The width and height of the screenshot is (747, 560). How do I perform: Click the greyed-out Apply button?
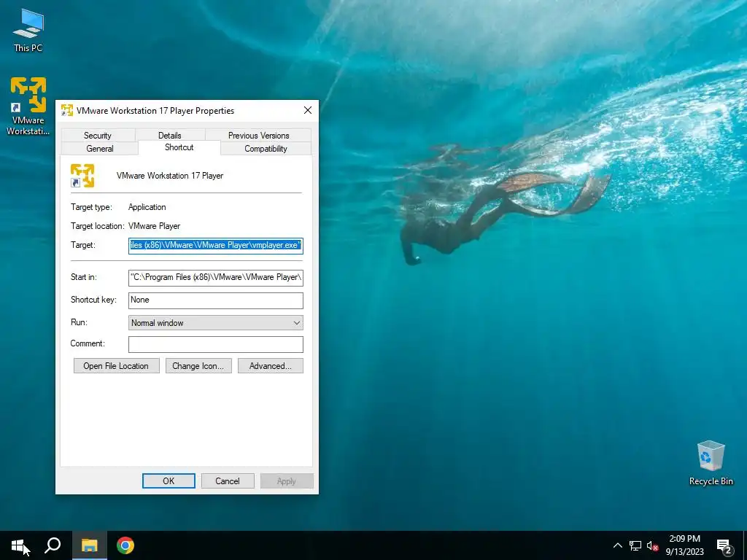pos(287,481)
